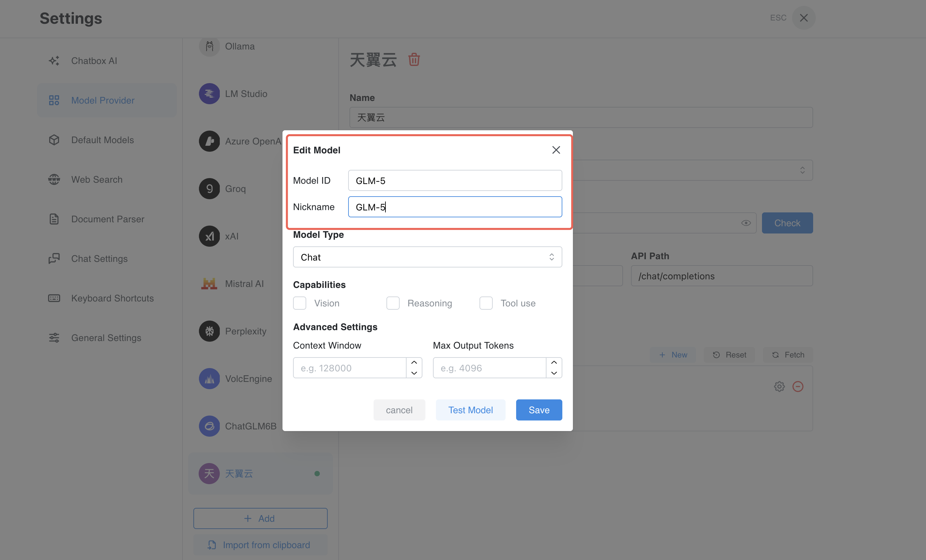
Task: Click the model settings gear icon
Action: tap(779, 387)
